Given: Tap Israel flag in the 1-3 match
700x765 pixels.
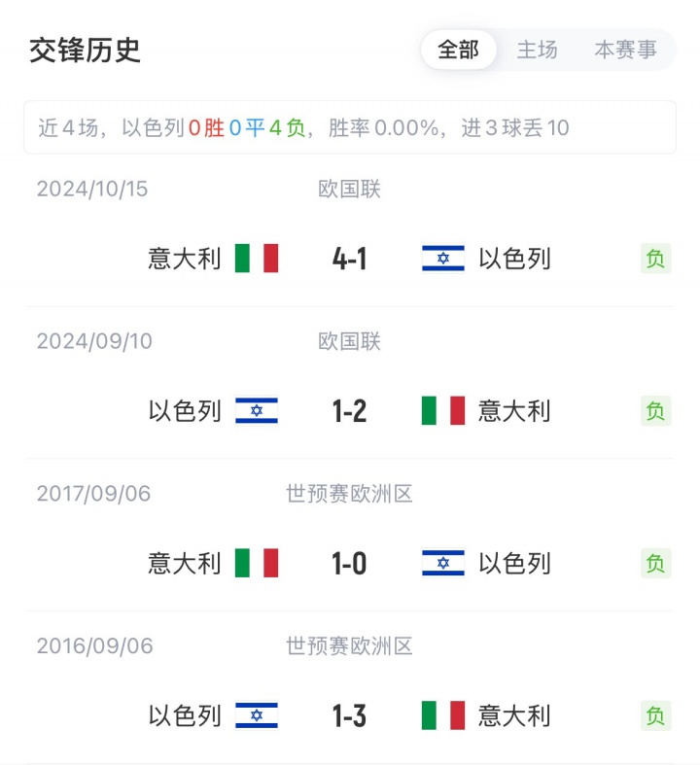Looking at the screenshot, I should pos(257,715).
